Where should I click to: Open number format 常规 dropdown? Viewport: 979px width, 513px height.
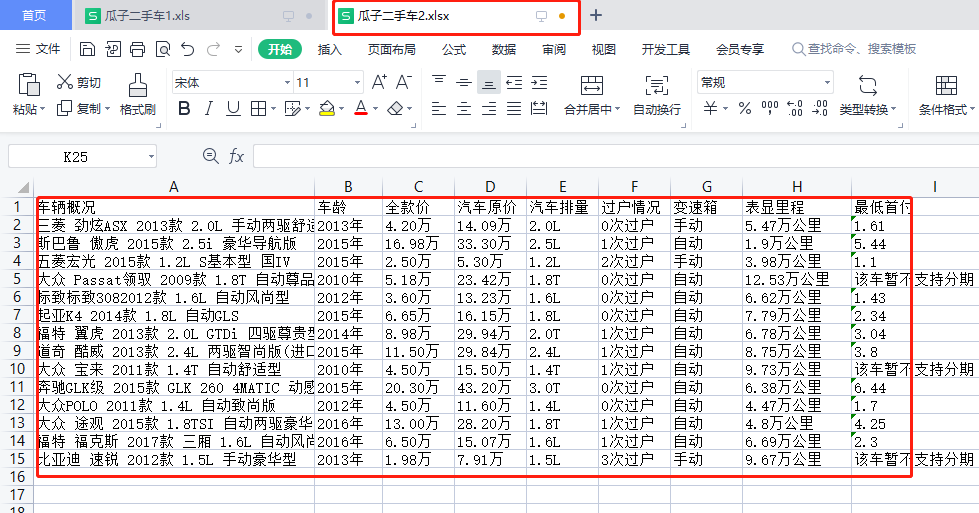coord(827,82)
